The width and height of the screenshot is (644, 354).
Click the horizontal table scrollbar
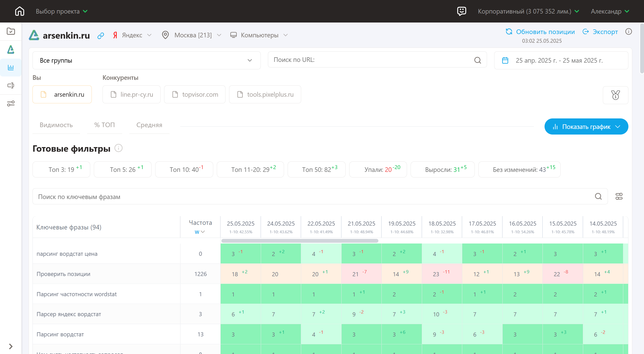(x=300, y=241)
